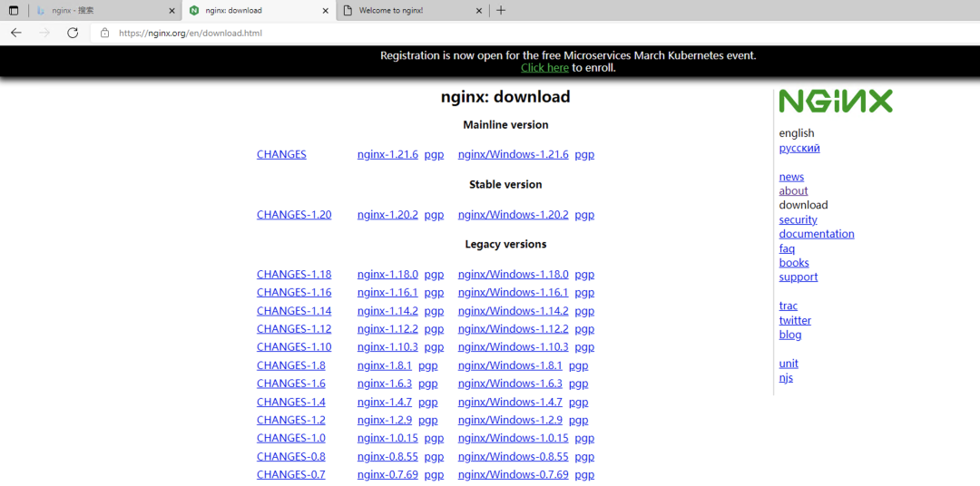This screenshot has height=486, width=980.
Task: Open the 'njs' sidebar link
Action: [786, 377]
